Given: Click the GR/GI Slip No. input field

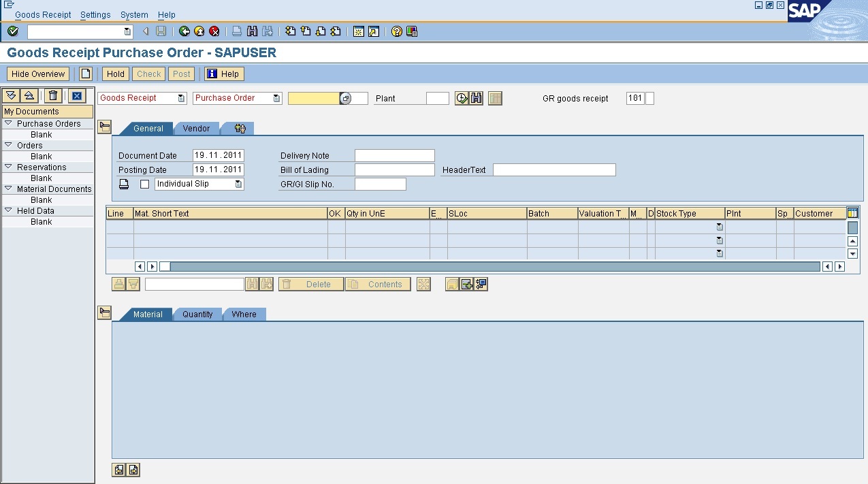Looking at the screenshot, I should (x=381, y=184).
